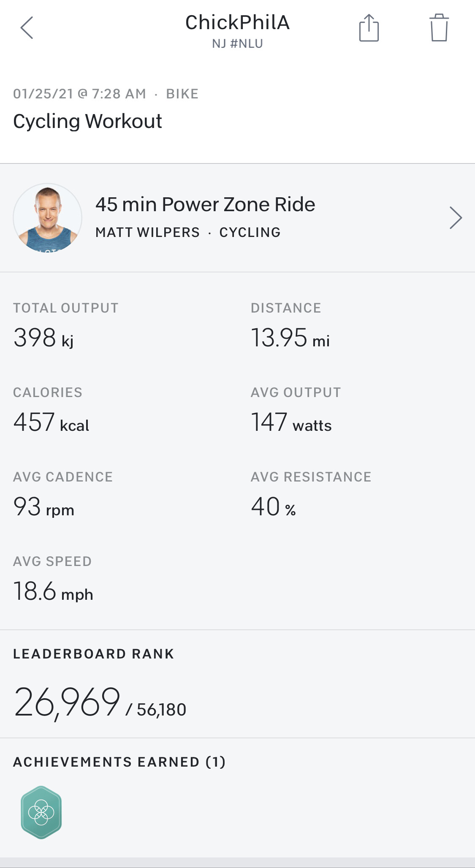The width and height of the screenshot is (475, 868).
Task: Tap the MATT WILPERS · CYCLING label
Action: 188,232
